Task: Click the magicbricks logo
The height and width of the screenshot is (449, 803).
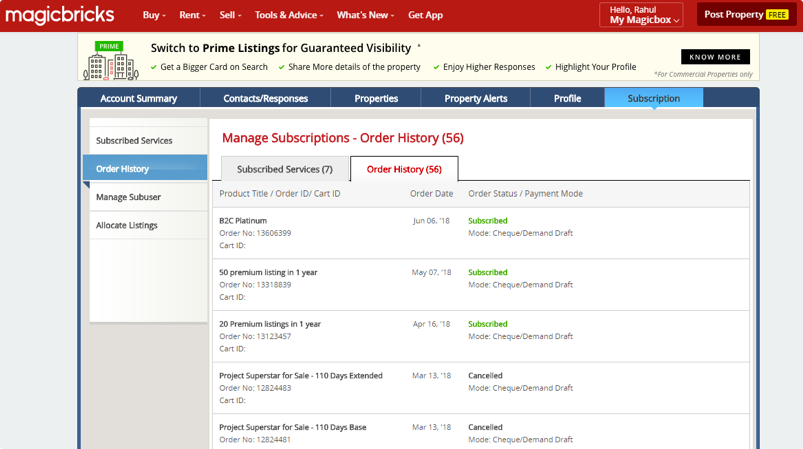Action: pos(58,15)
